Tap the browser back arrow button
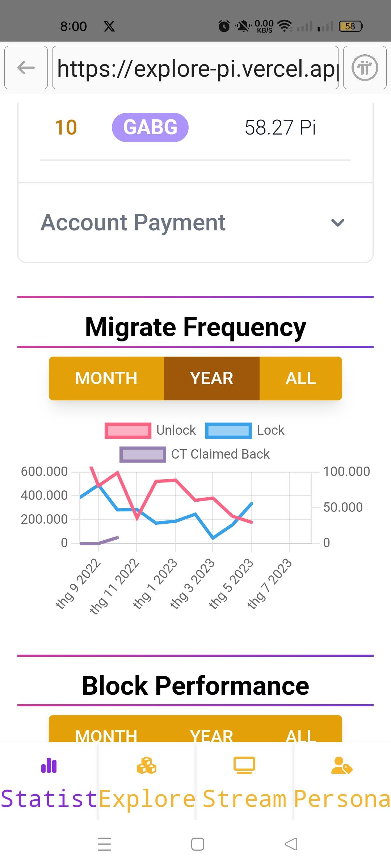The width and height of the screenshot is (391, 868). pyautogui.click(x=26, y=68)
